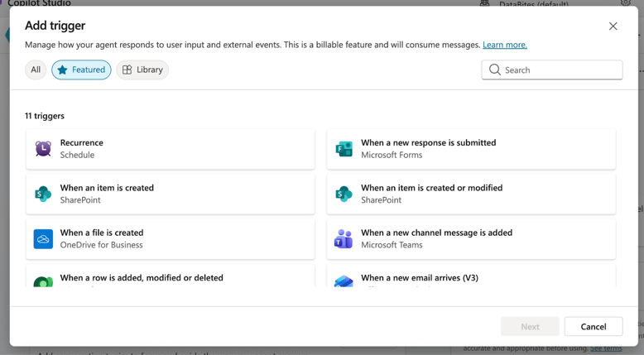Click the 'Add trigger' dialog heading

pos(55,26)
